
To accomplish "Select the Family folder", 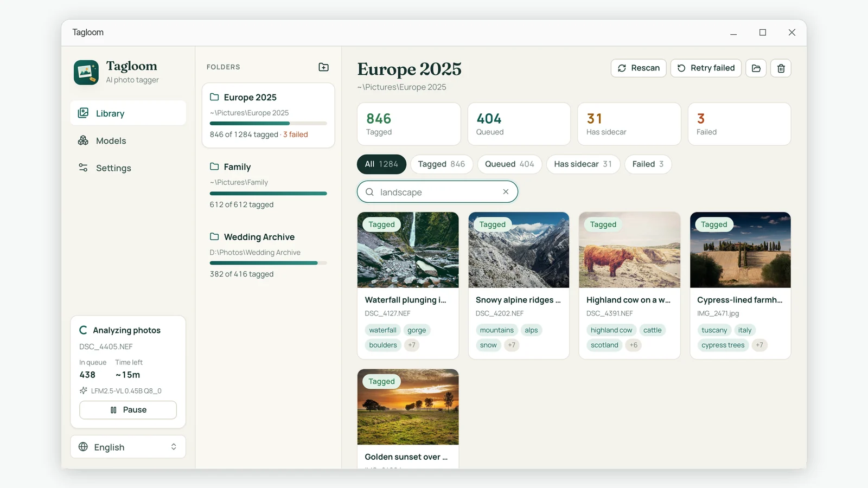I will pos(269,185).
